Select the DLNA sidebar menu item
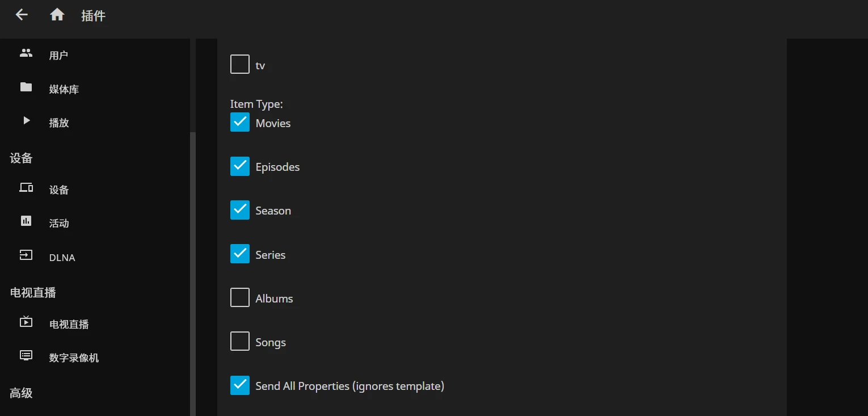The image size is (868, 416). [x=62, y=258]
